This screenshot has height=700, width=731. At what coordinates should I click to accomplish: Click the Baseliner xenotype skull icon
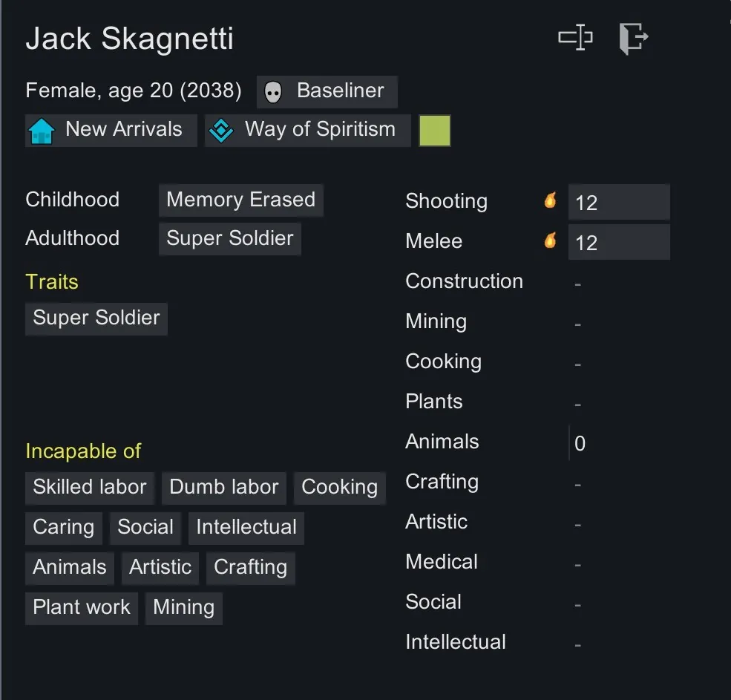pos(273,92)
